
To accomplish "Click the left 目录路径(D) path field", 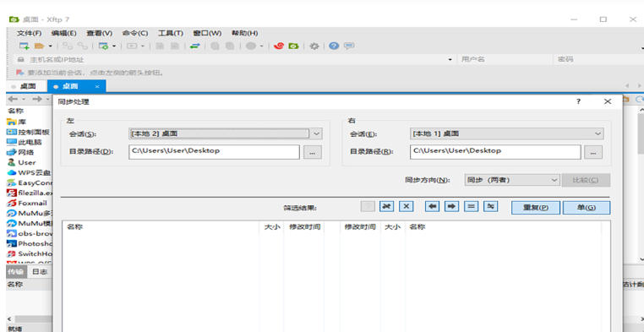I will pos(214,152).
